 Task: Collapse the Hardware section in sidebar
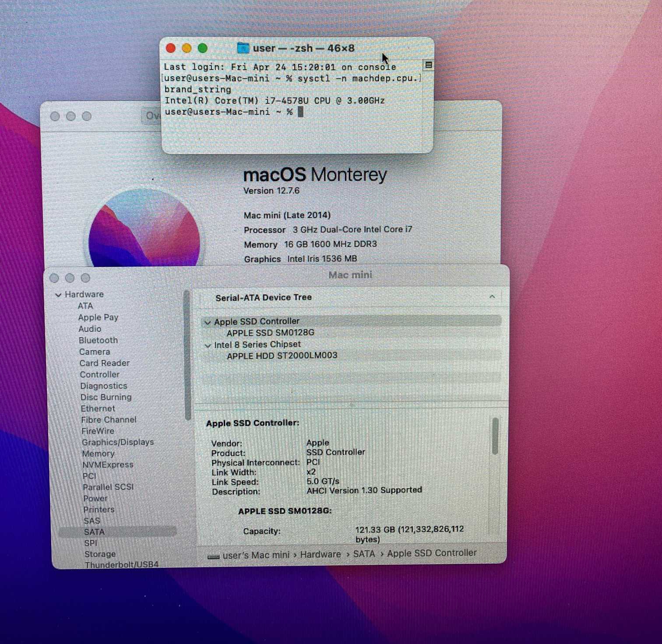pos(59,295)
